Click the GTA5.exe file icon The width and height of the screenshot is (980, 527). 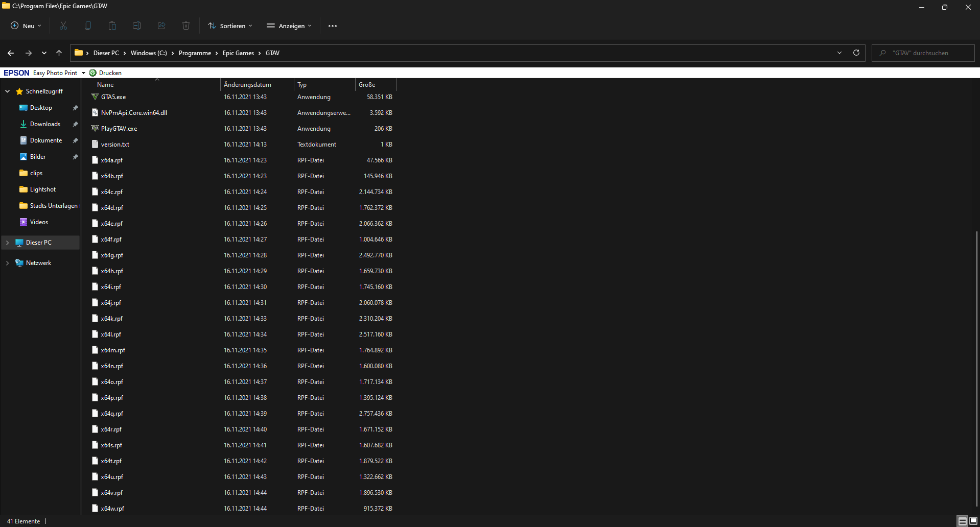(x=95, y=97)
